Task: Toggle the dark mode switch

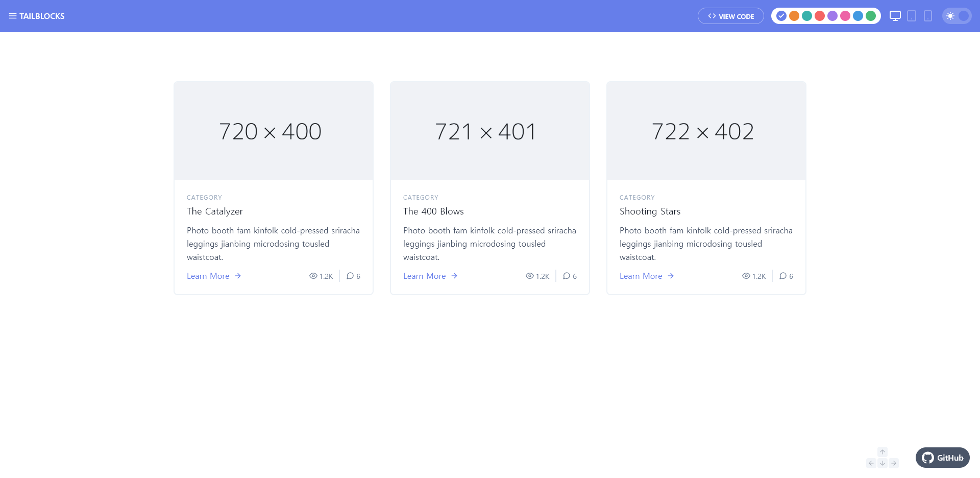Action: point(957,16)
